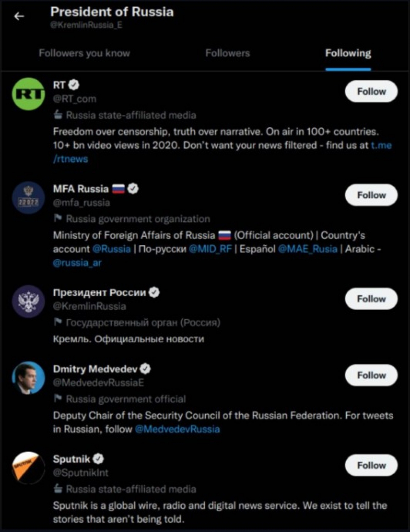Open the @MAE_Rusia Spanish account link
410x532 pixels.
[x=307, y=249]
